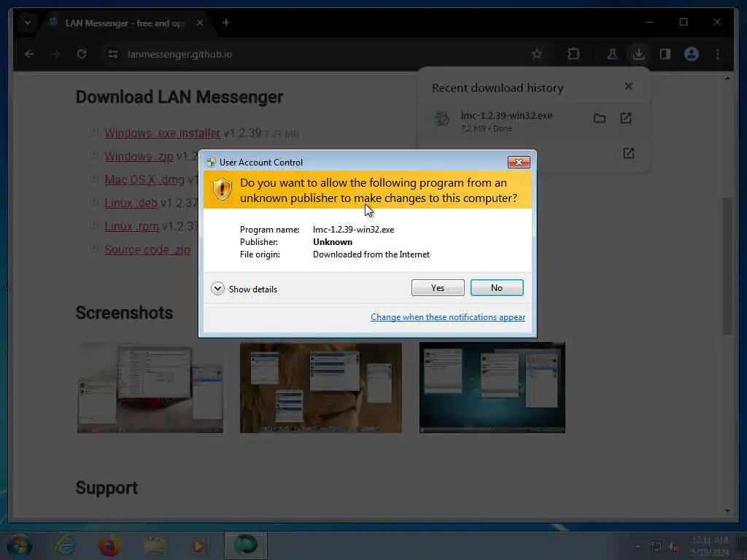Open Chrome Labs flask icon
Screen dimensions: 747x560
pos(613,54)
